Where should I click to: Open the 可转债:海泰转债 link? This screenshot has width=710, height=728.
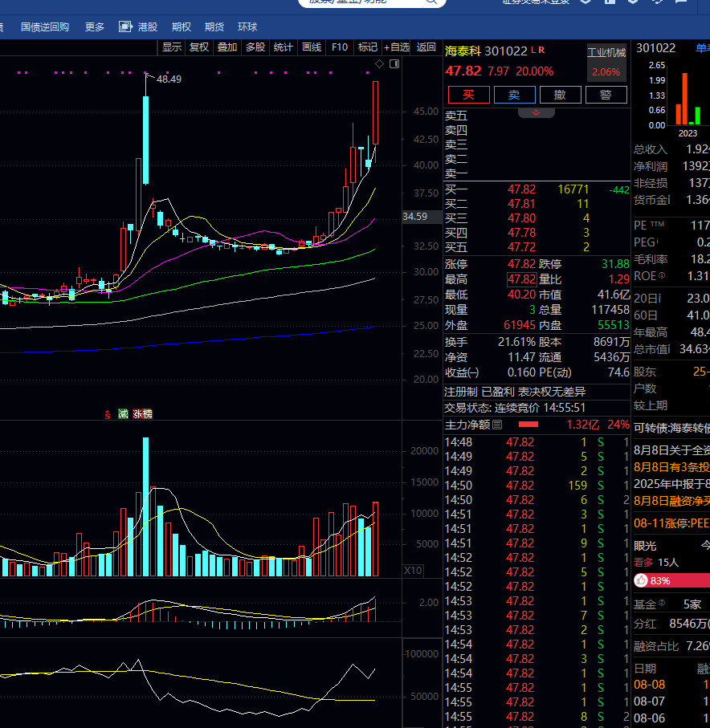coord(672,428)
